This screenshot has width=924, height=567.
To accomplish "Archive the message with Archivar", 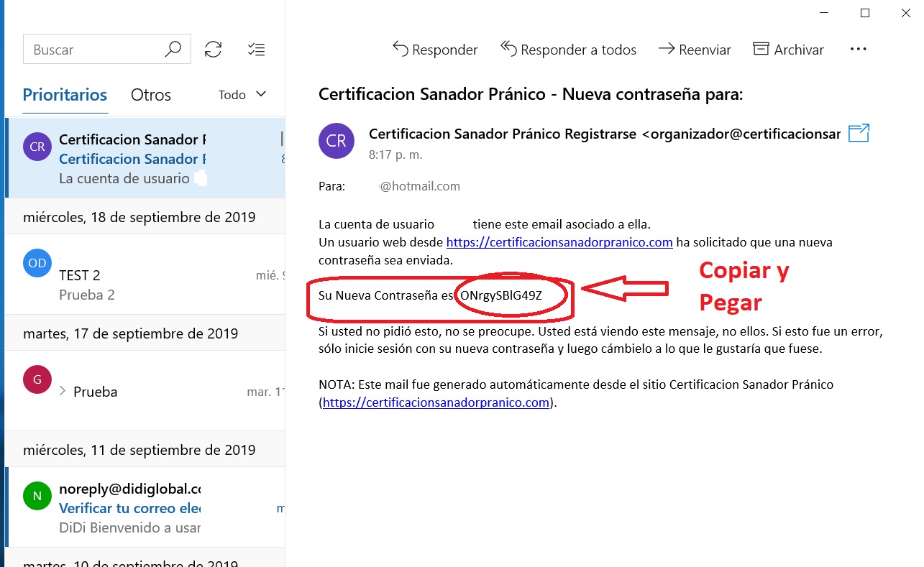I will [x=788, y=50].
